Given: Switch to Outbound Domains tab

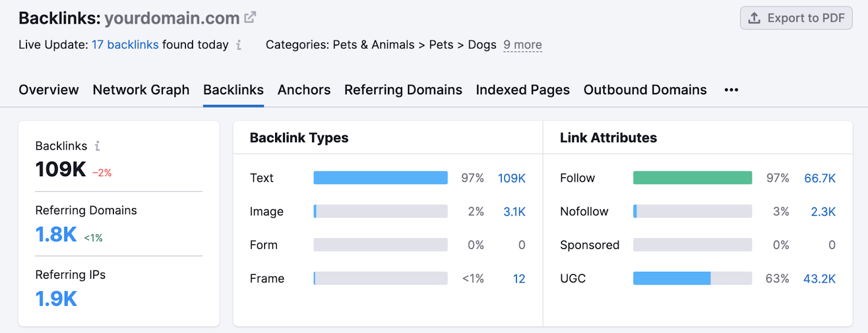Looking at the screenshot, I should 645,90.
